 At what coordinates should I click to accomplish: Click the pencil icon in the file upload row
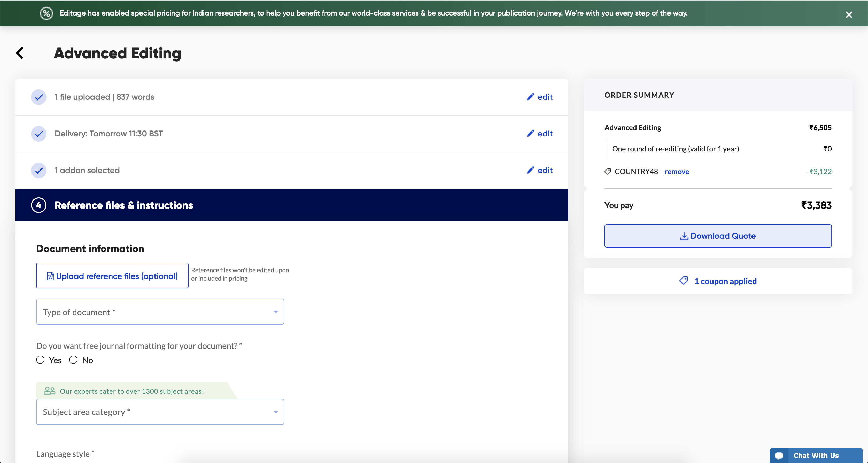[530, 97]
